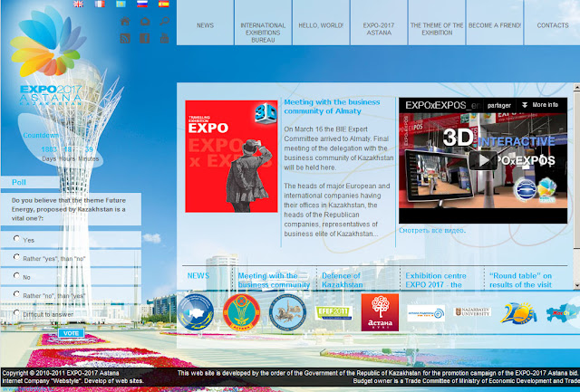Play the EXPOxEXPOS 3D interactive video
Screen dimensions: 580x392
(x=483, y=160)
